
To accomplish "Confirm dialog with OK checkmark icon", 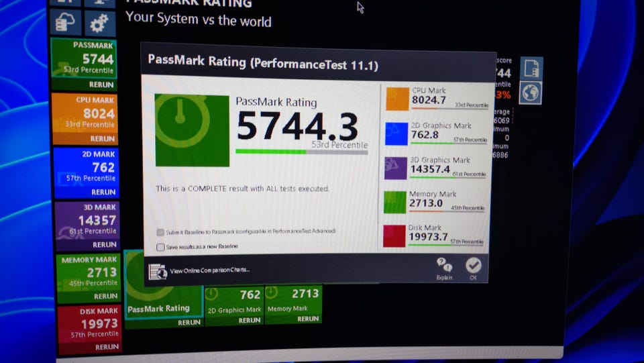I will [x=474, y=265].
